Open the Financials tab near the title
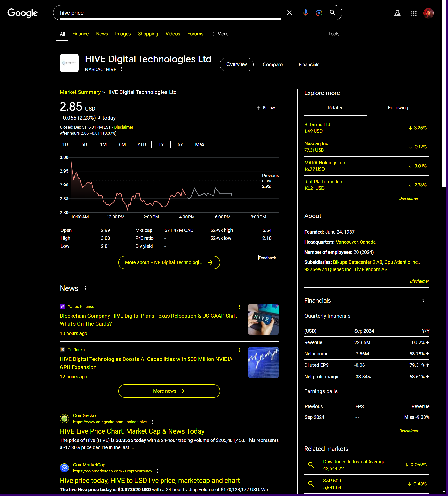 (309, 64)
